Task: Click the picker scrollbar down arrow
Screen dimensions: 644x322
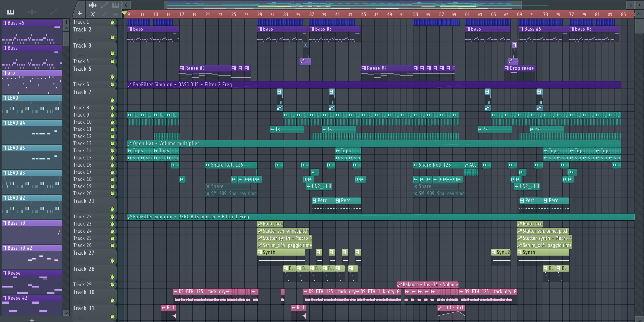Action: (66, 313)
